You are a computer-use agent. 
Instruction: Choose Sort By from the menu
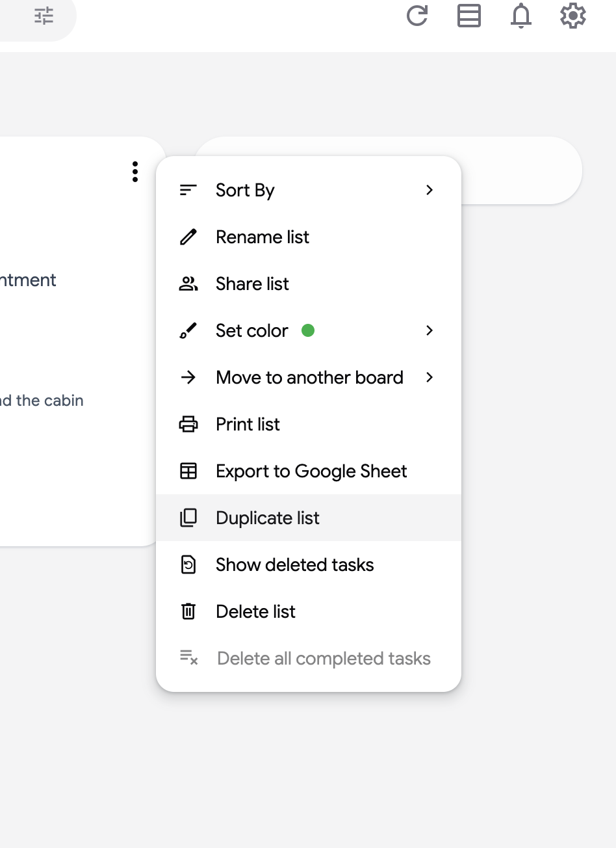tap(309, 190)
